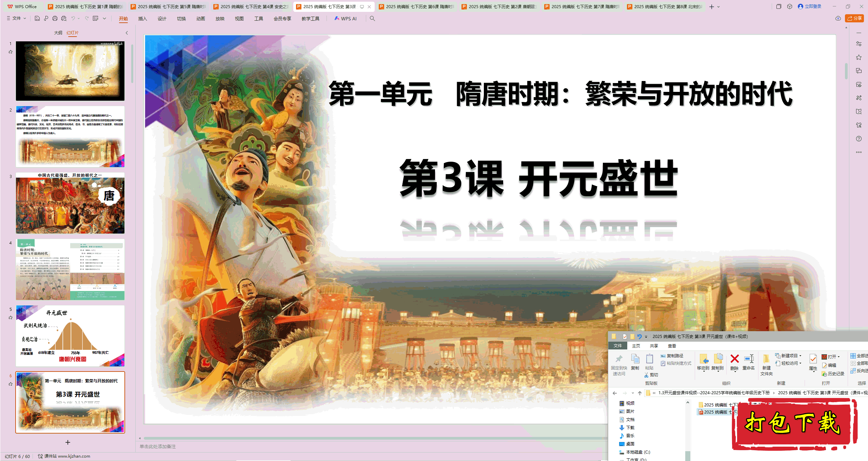Image resolution: width=868 pixels, height=461 pixels.
Task: Switch to the 设计 ribbon tab
Action: point(162,19)
